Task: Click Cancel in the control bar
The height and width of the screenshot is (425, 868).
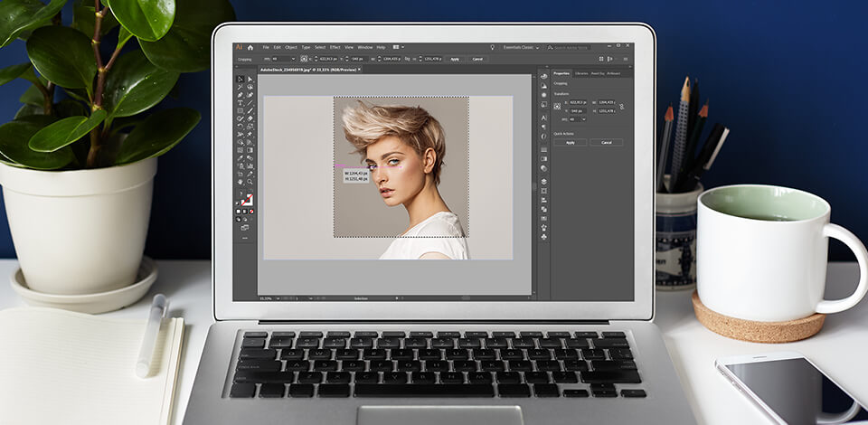Action: (477, 59)
